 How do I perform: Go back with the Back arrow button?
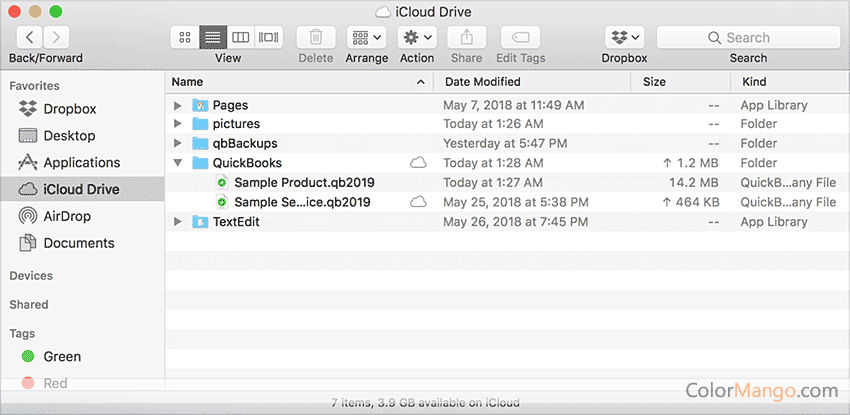point(30,37)
